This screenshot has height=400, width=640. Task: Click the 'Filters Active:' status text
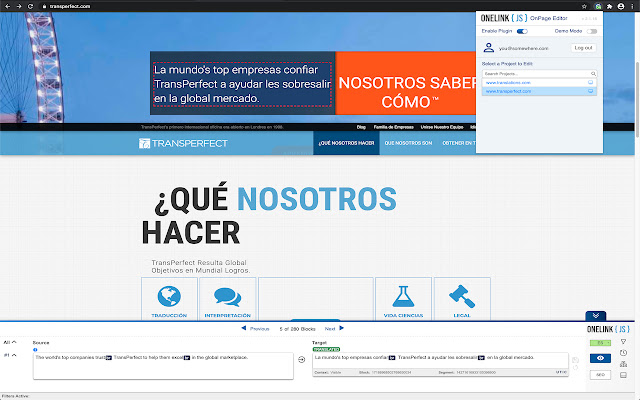coord(15,396)
